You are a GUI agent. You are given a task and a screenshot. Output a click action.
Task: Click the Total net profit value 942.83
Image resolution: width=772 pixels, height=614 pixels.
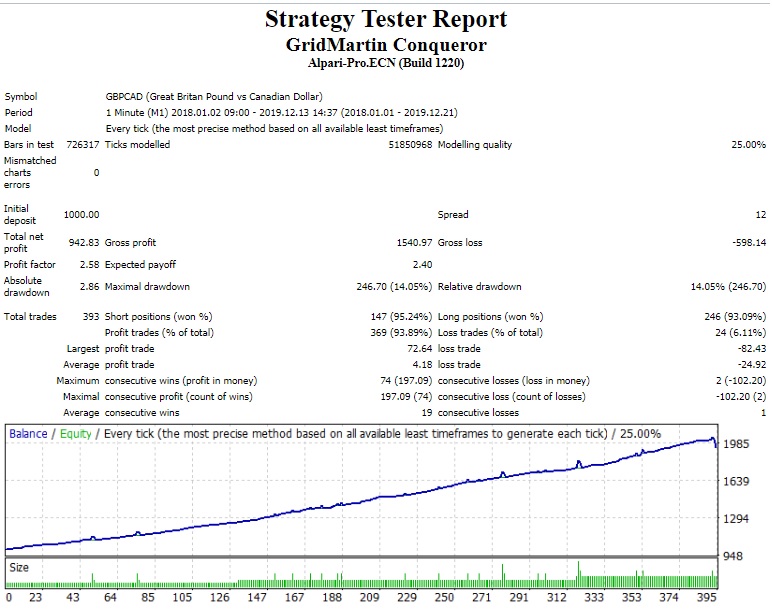[x=84, y=243]
